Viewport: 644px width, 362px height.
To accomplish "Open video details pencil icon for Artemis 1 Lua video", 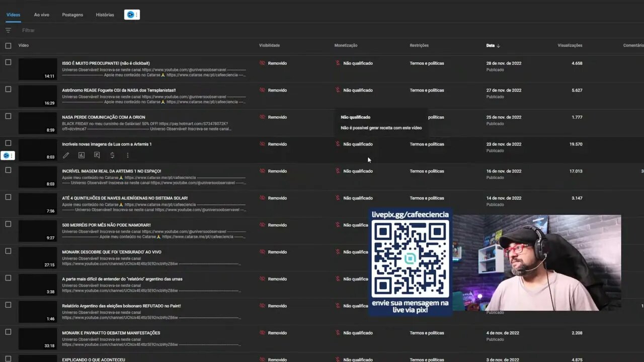I will [66, 156].
